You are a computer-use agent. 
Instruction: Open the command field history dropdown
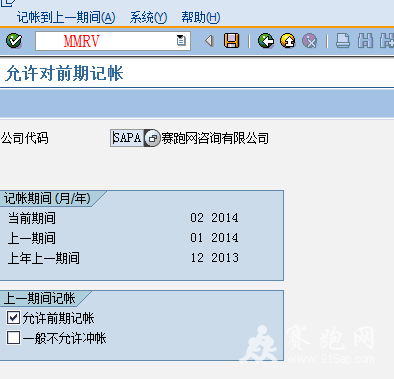click(x=181, y=41)
